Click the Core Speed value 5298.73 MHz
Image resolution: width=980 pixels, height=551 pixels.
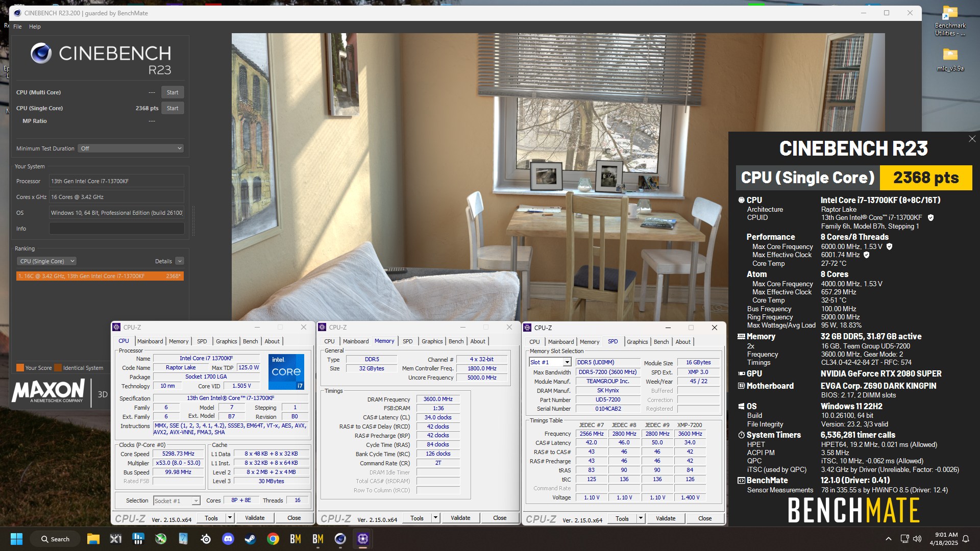(178, 454)
